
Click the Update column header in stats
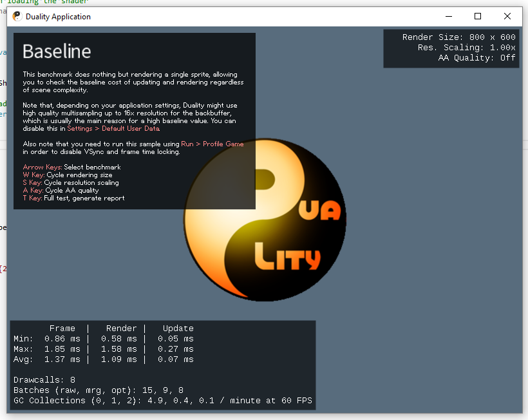pyautogui.click(x=178, y=329)
